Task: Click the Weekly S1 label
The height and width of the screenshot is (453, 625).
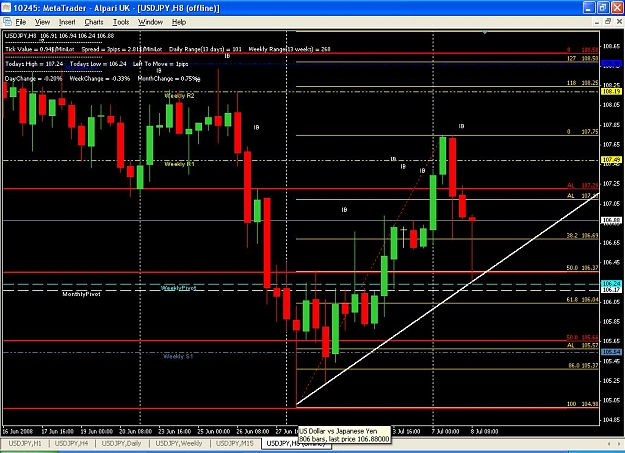Action: click(178, 356)
